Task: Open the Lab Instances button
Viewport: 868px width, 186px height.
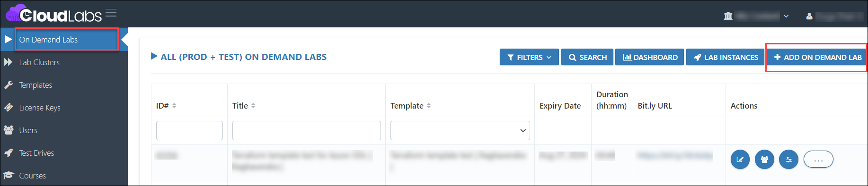Action: pyautogui.click(x=726, y=57)
